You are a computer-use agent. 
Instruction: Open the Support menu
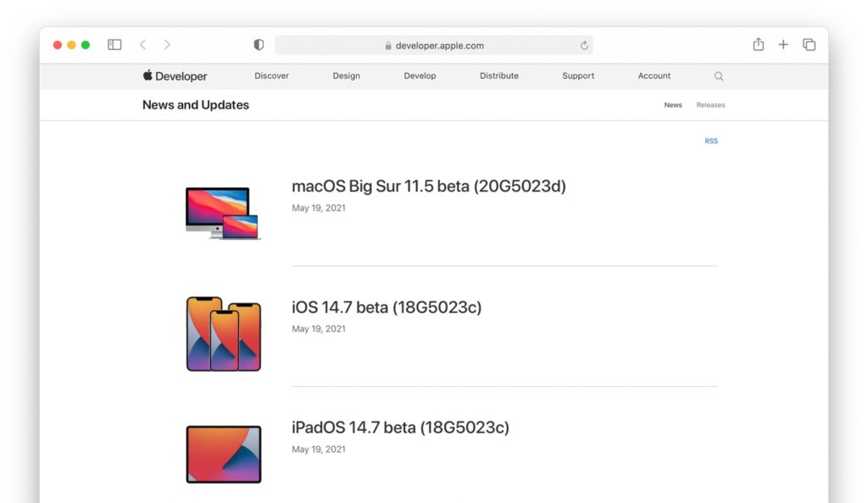pos(578,75)
